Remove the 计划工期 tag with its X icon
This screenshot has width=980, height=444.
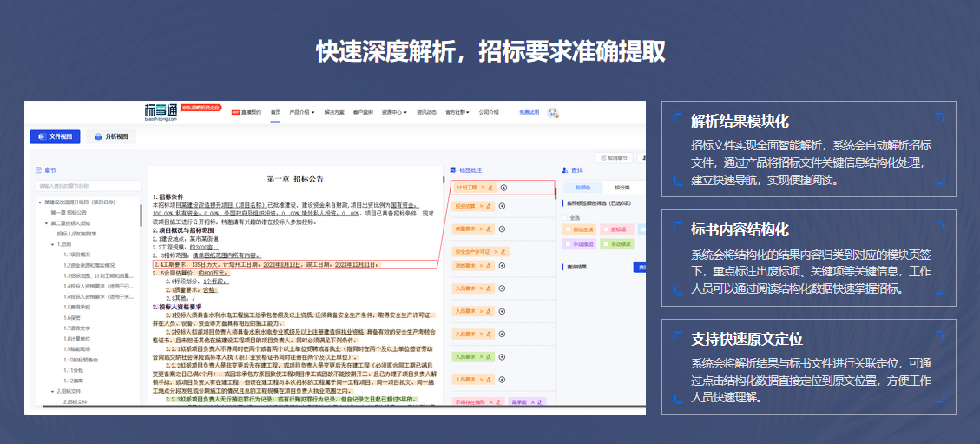(x=483, y=188)
